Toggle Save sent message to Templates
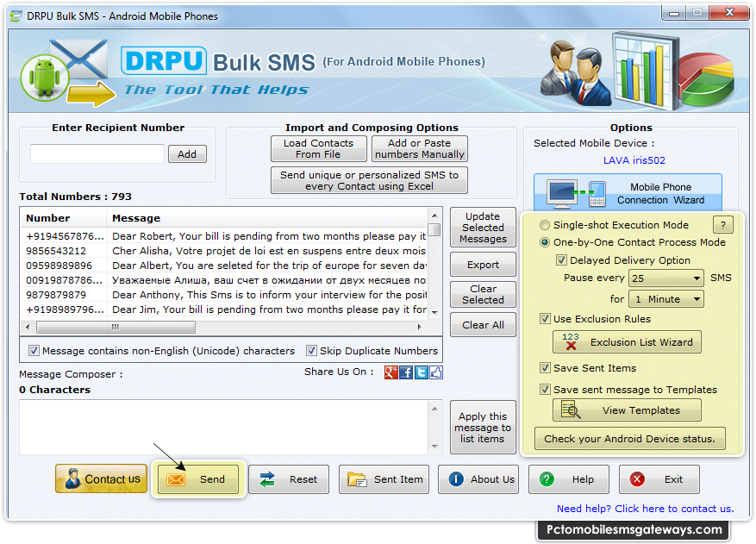The image size is (756, 544). tap(545, 389)
